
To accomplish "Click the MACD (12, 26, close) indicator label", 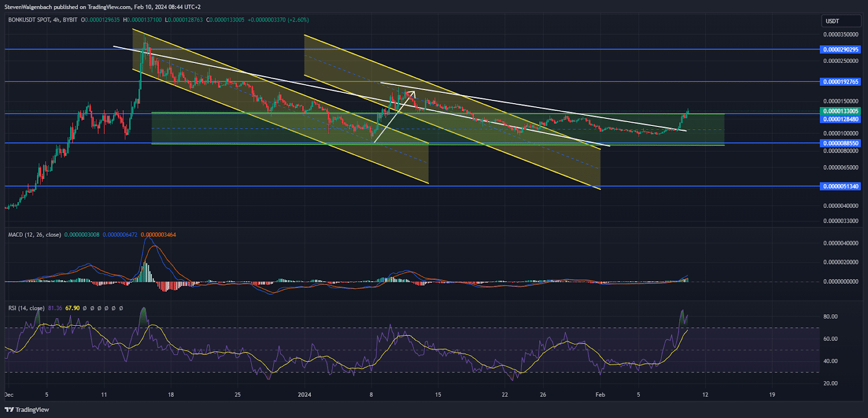I will [35, 235].
